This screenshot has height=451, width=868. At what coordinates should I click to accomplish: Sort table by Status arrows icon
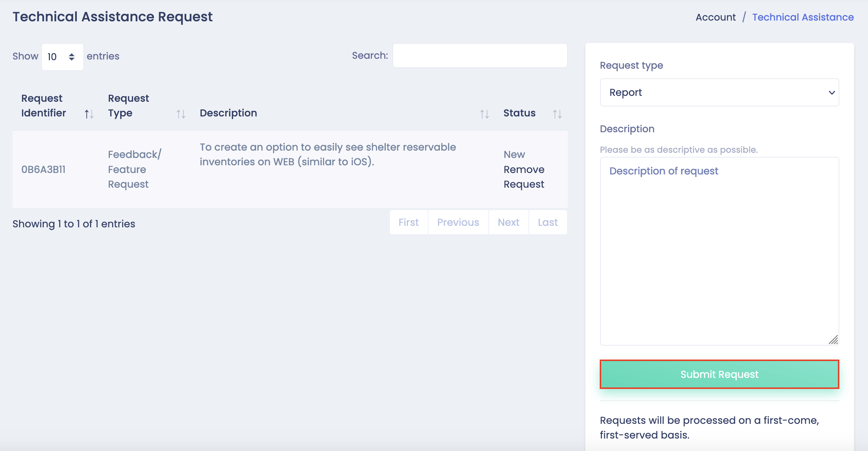[557, 114]
